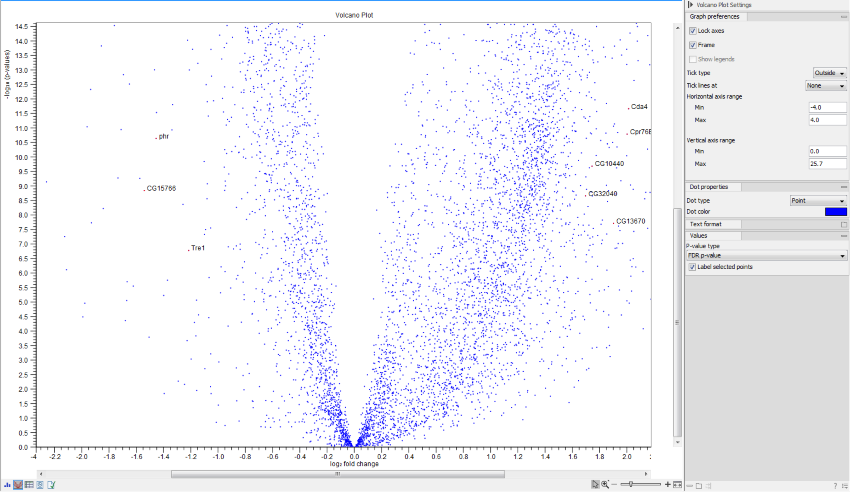This screenshot has width=850, height=492.
Task: Open the Tick lines at dropdown
Action: click(x=827, y=86)
